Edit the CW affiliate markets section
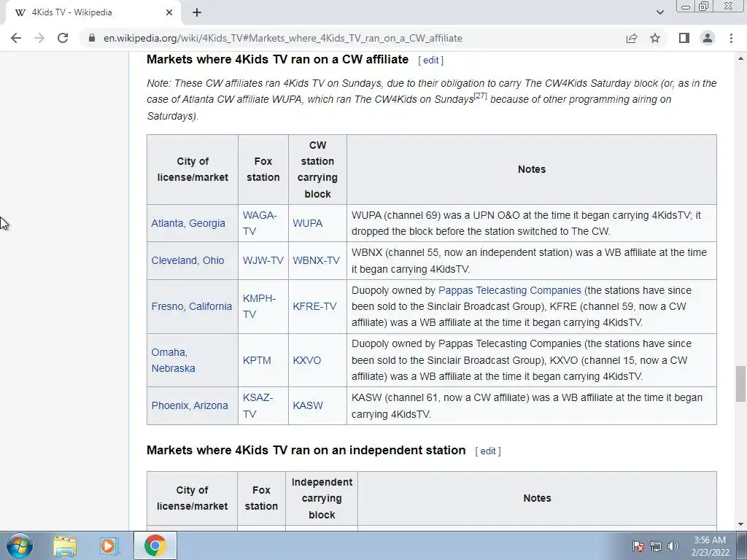The height and width of the screenshot is (560, 747). point(430,60)
